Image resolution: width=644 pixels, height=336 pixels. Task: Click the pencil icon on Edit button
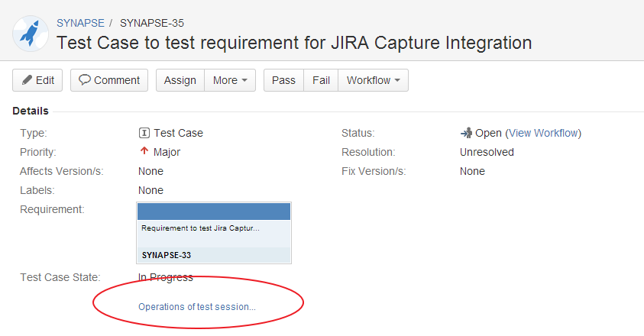(27, 79)
